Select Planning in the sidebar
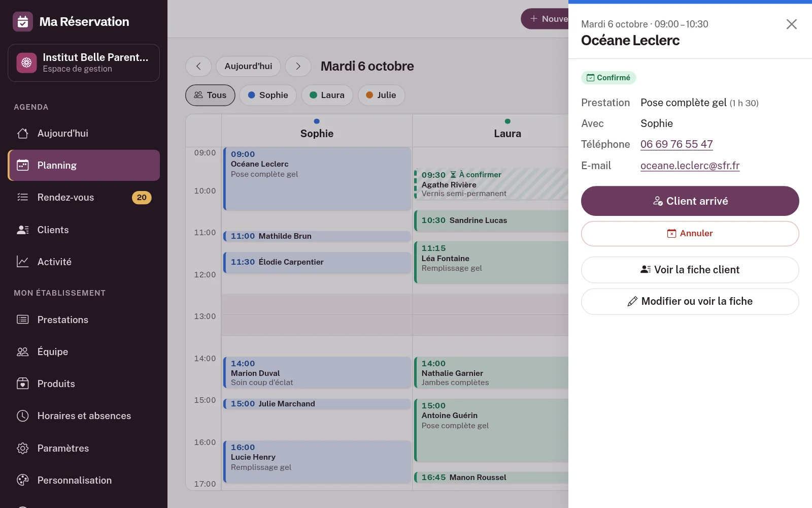The width and height of the screenshot is (812, 508). [x=84, y=165]
